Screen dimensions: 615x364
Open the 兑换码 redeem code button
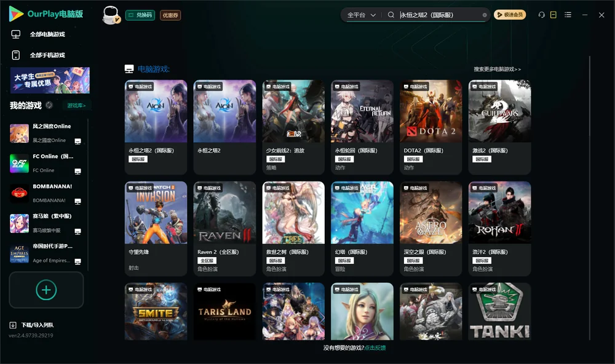click(x=140, y=15)
